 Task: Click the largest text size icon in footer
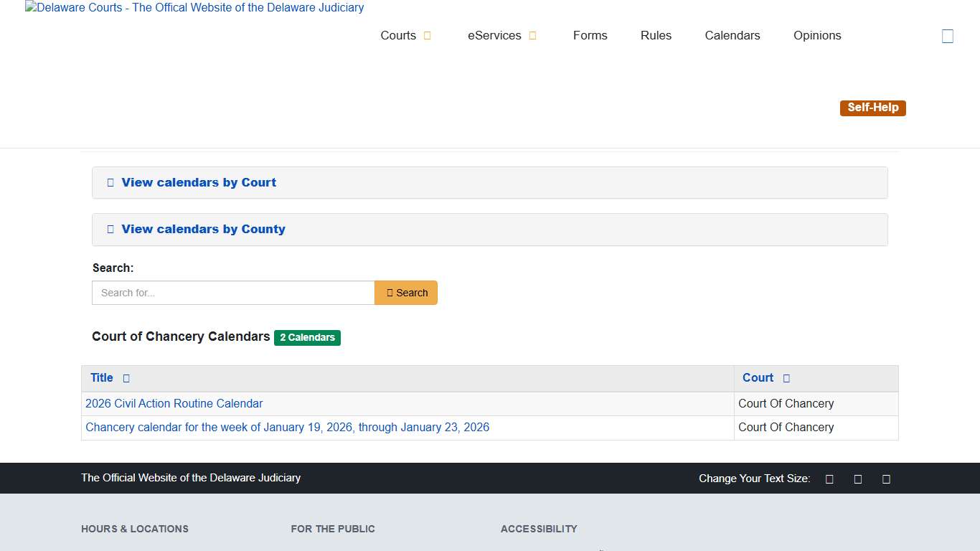886,479
